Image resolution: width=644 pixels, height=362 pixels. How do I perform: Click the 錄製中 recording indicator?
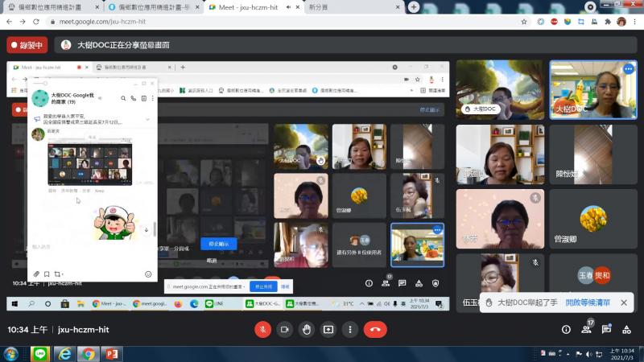coord(27,45)
